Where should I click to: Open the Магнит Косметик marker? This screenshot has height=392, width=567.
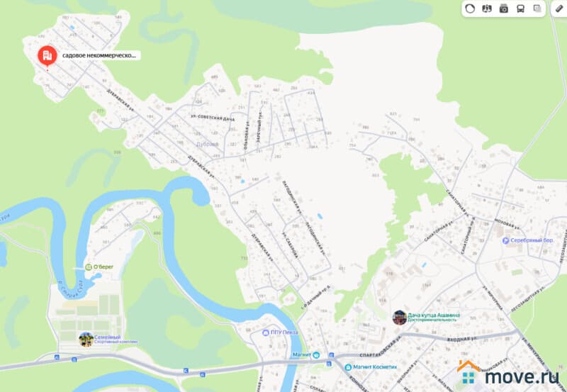(x=371, y=367)
